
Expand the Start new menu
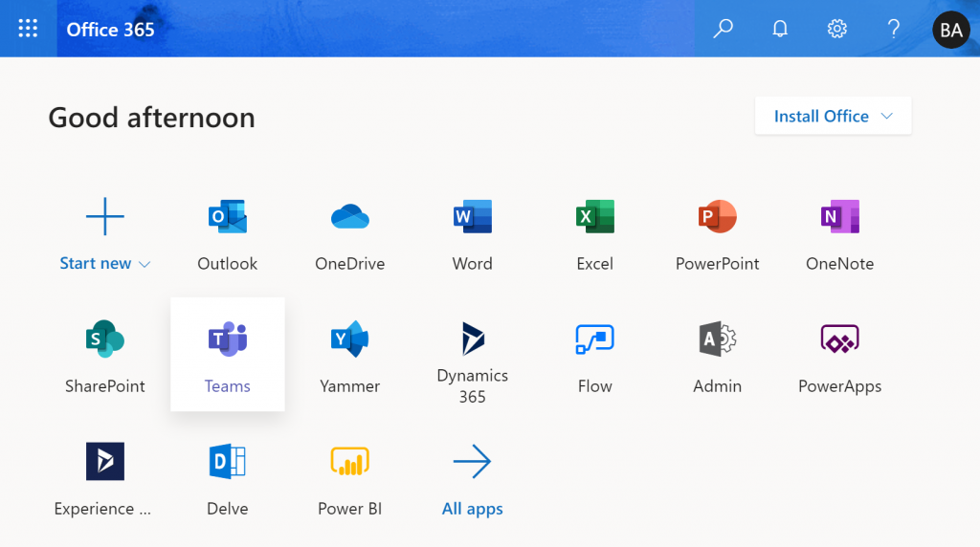point(105,232)
